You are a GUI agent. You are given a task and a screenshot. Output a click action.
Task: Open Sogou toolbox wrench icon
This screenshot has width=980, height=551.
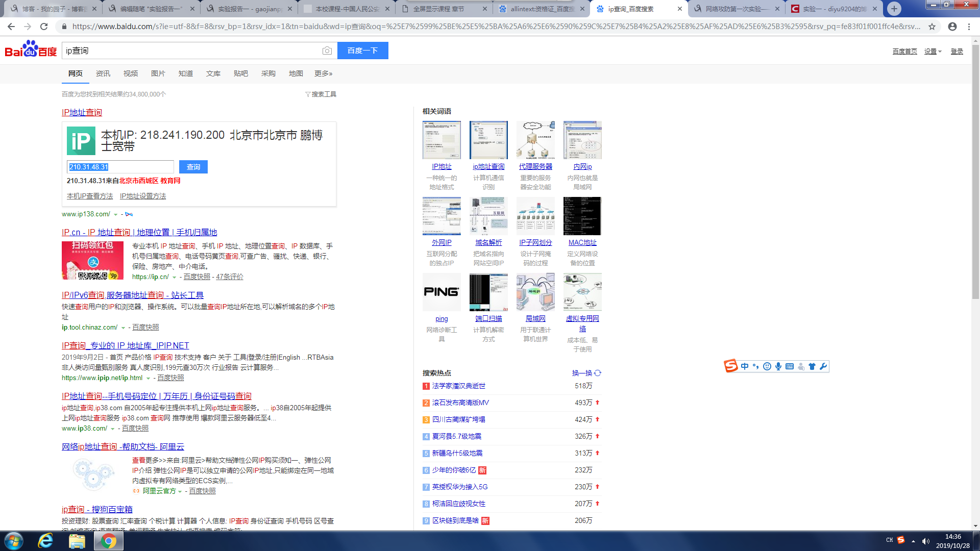coord(823,366)
